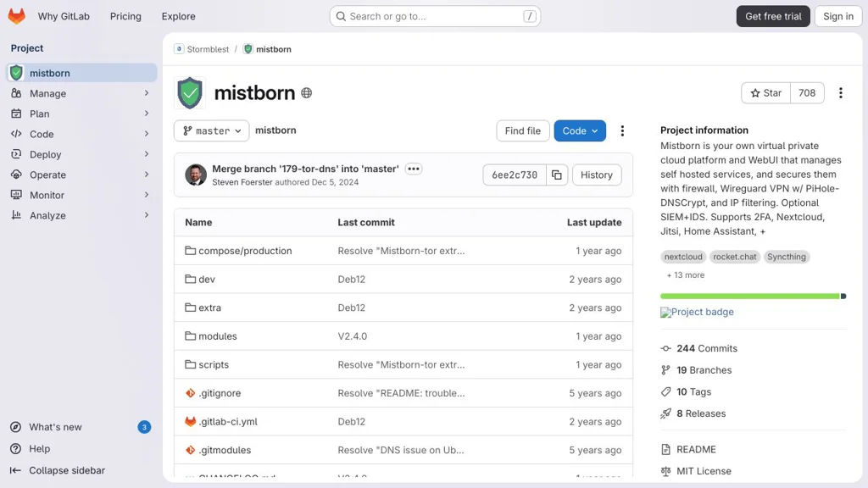868x488 pixels.
Task: Open Why GitLab in top navigation
Action: click(x=64, y=16)
